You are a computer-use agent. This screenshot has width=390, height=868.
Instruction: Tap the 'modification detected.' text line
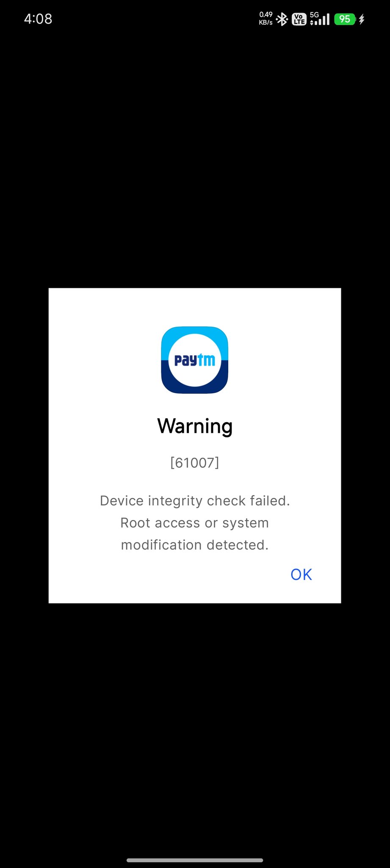[x=195, y=545]
